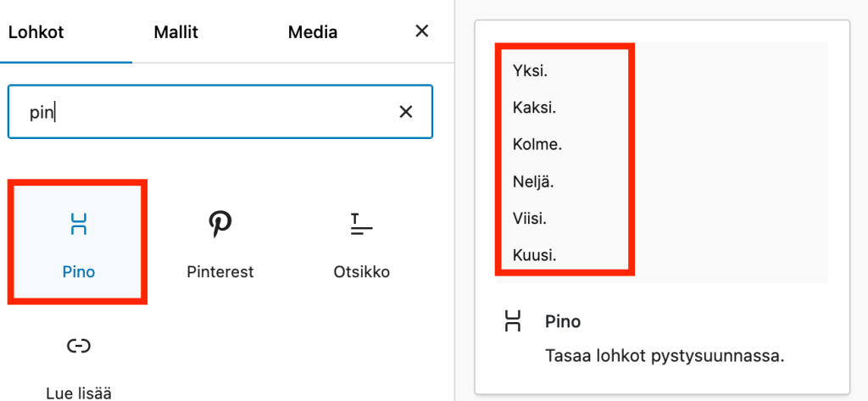The image size is (868, 401).
Task: Click the Lue lisää label
Action: (x=79, y=394)
